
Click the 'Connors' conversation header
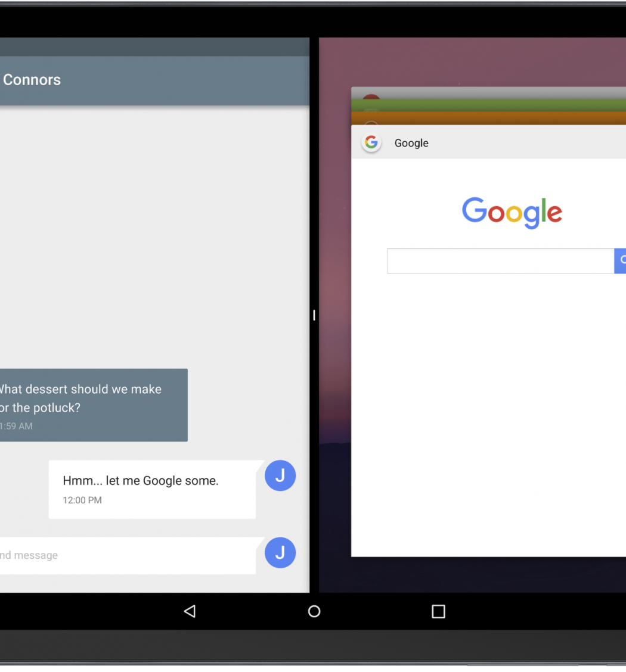32,80
